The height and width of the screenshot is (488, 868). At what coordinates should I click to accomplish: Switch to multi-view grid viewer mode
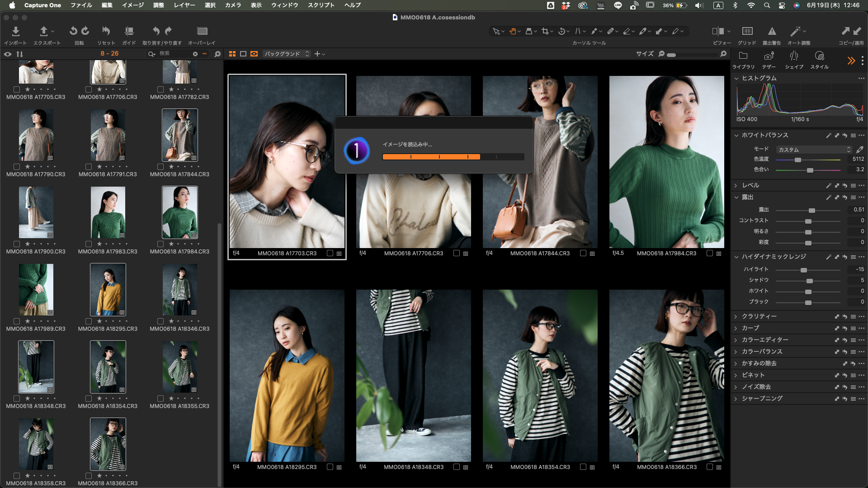[232, 54]
